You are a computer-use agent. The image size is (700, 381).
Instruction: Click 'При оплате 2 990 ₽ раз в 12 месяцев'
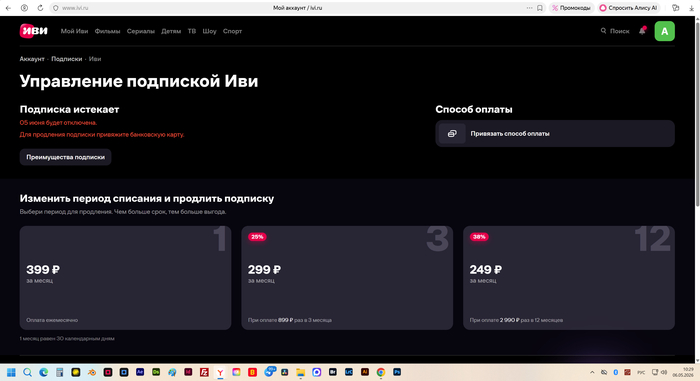(516, 320)
